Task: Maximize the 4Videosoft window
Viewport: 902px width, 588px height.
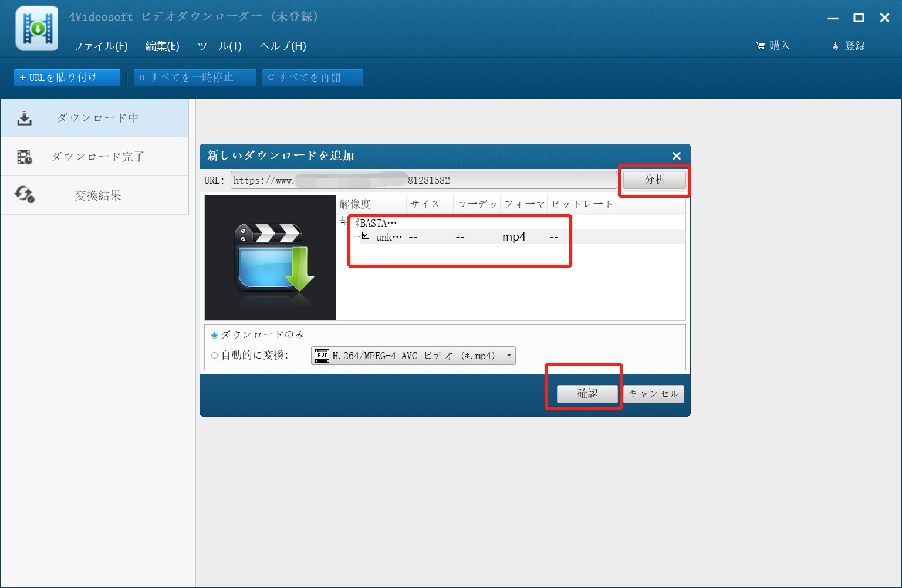Action: click(859, 18)
